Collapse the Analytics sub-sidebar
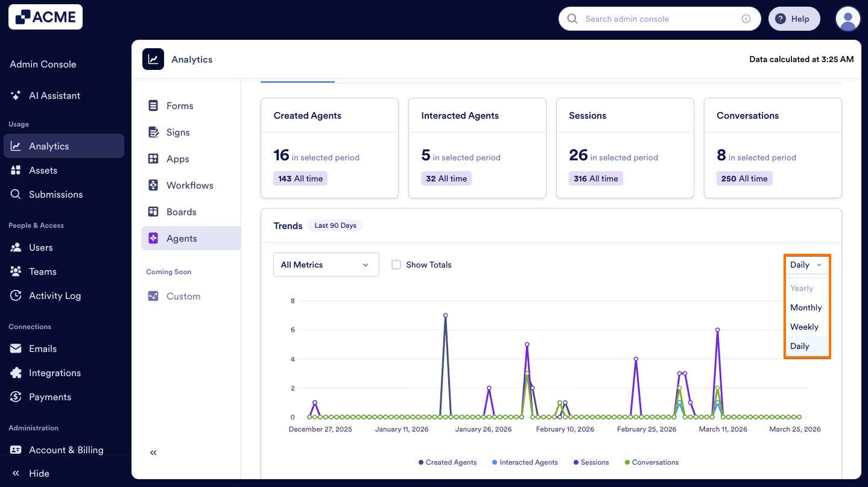The width and height of the screenshot is (868, 487). pyautogui.click(x=153, y=452)
